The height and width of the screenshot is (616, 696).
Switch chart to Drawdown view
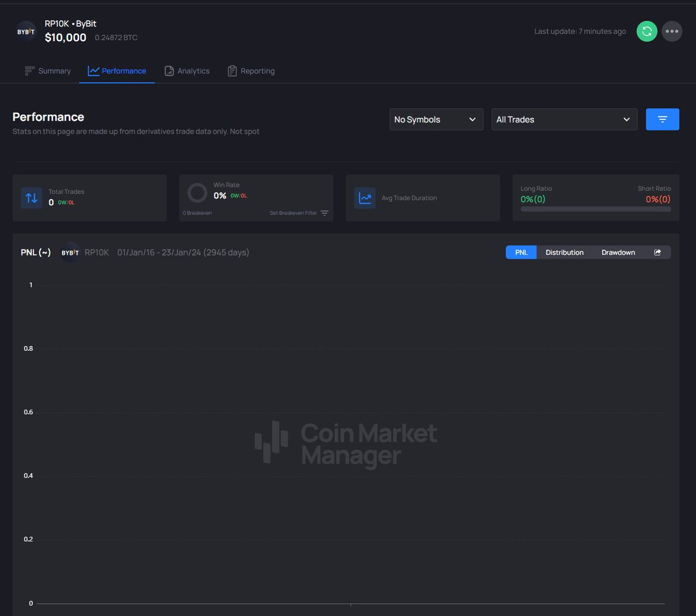[x=618, y=252]
